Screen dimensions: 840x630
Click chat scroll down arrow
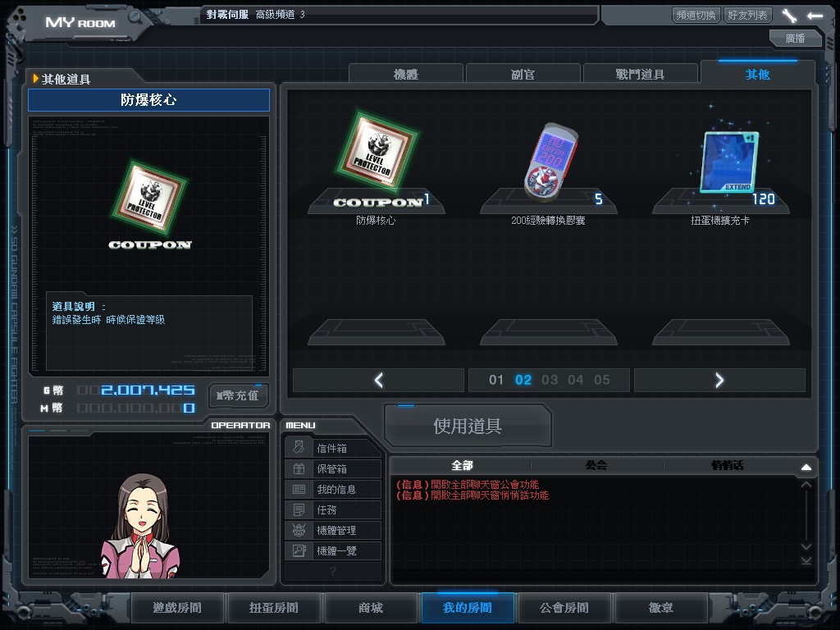click(806, 546)
